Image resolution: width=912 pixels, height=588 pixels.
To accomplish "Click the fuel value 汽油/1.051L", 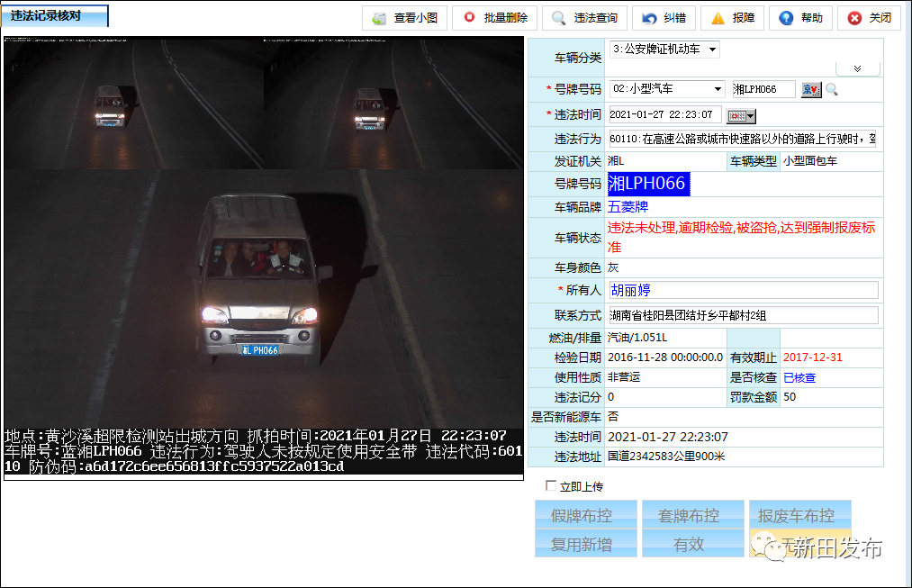I will click(x=637, y=338).
